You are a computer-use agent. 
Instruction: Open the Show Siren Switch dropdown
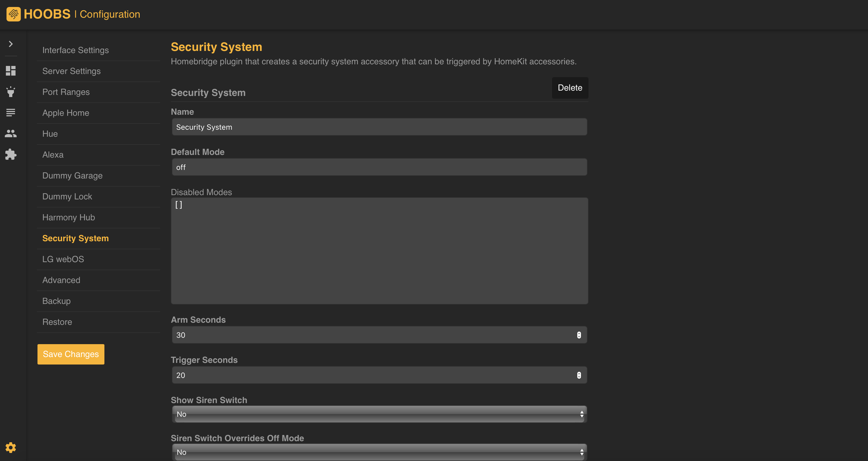pyautogui.click(x=379, y=414)
